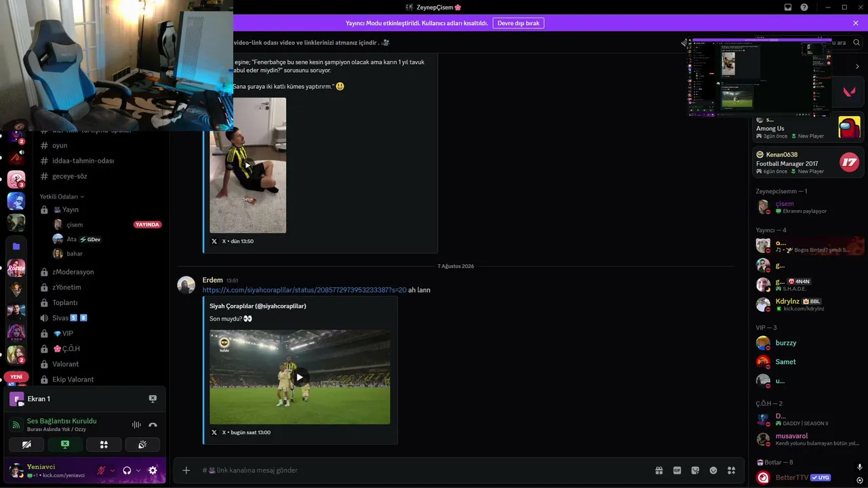Viewport: 868px width, 488px height.
Task: Stop streaming Ekran 1 via monitor icon
Action: pyautogui.click(x=153, y=399)
